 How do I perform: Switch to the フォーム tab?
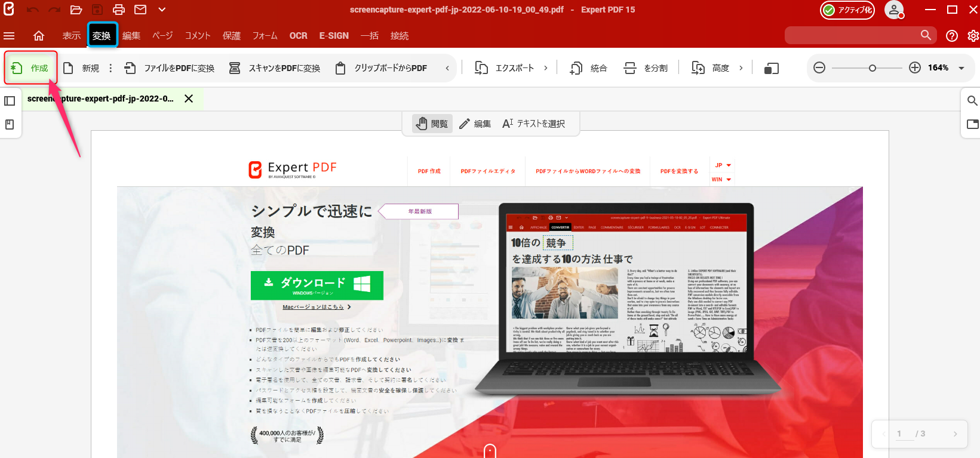(x=265, y=36)
